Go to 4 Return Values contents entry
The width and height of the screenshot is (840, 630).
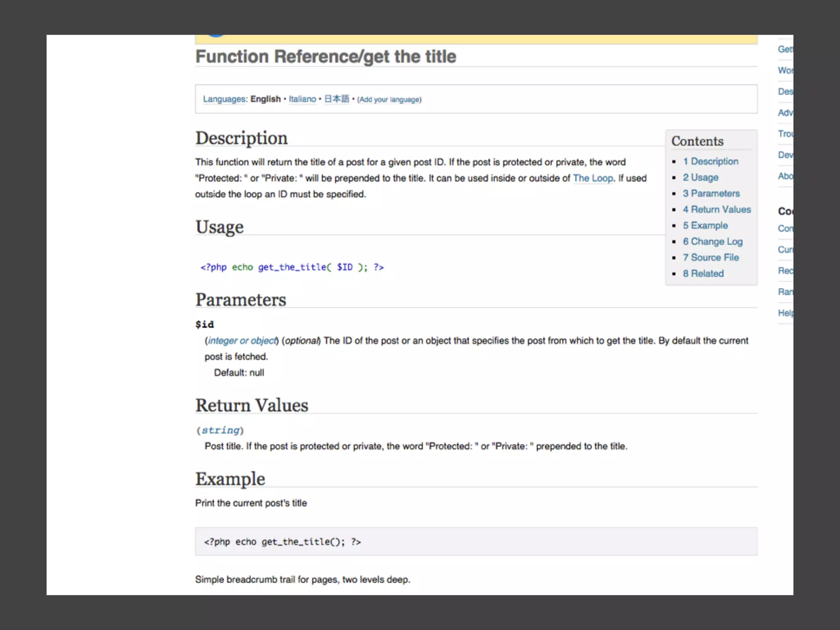pyautogui.click(x=717, y=209)
